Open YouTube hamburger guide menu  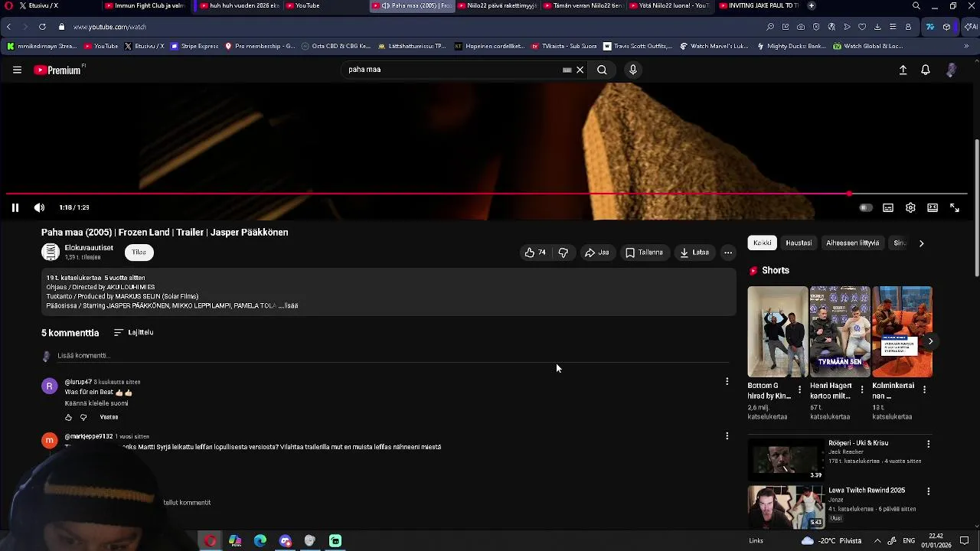[x=17, y=70]
